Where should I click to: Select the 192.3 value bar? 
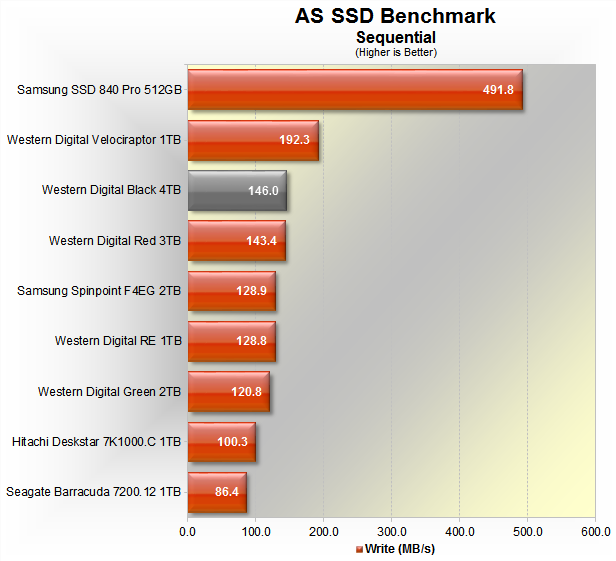click(253, 140)
